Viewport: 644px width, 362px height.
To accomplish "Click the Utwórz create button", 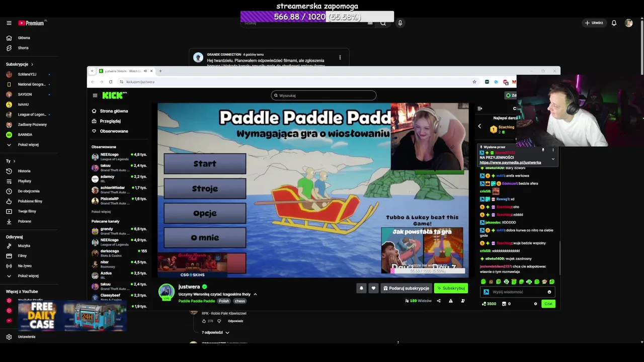I will point(594,23).
